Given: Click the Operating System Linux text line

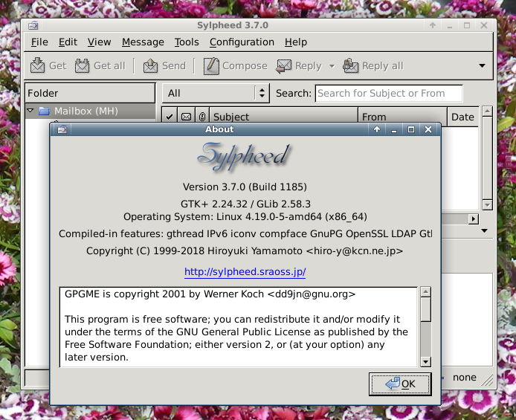Looking at the screenshot, I should click(x=245, y=217).
